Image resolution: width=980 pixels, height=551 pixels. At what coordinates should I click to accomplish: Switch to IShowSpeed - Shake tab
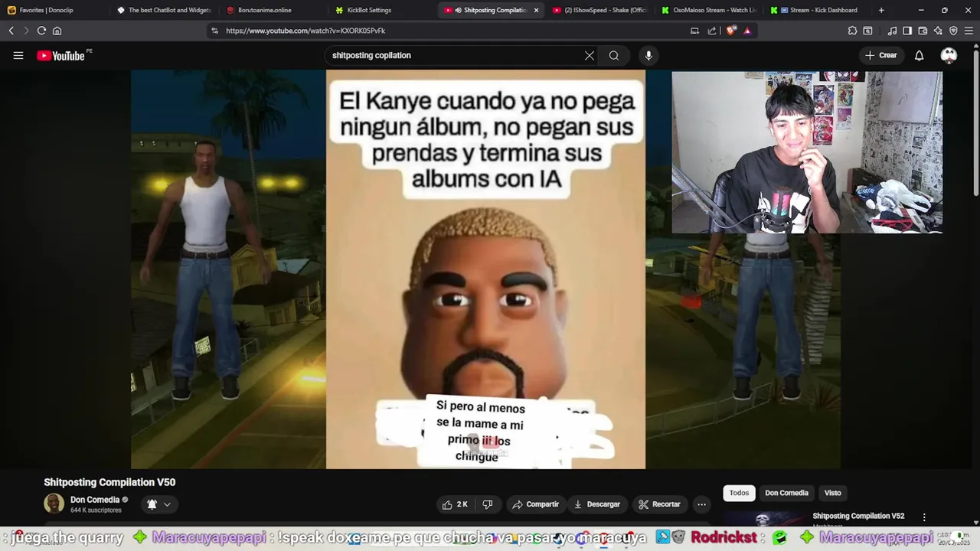(601, 10)
